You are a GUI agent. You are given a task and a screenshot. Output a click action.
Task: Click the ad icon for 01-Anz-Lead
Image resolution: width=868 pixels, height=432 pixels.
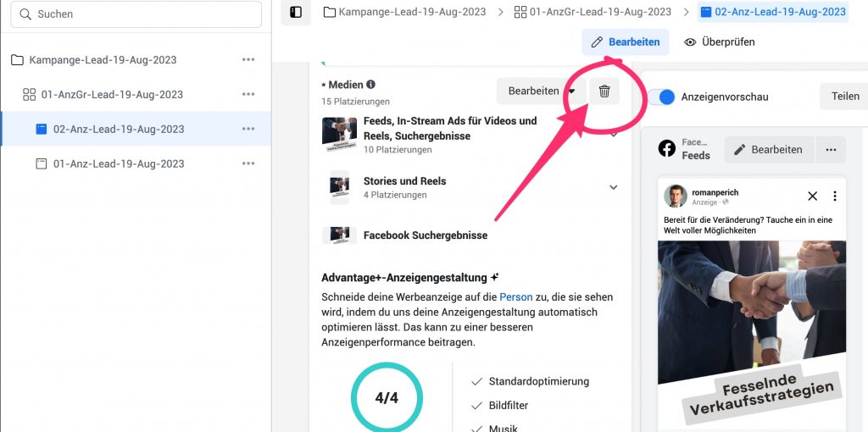[41, 163]
